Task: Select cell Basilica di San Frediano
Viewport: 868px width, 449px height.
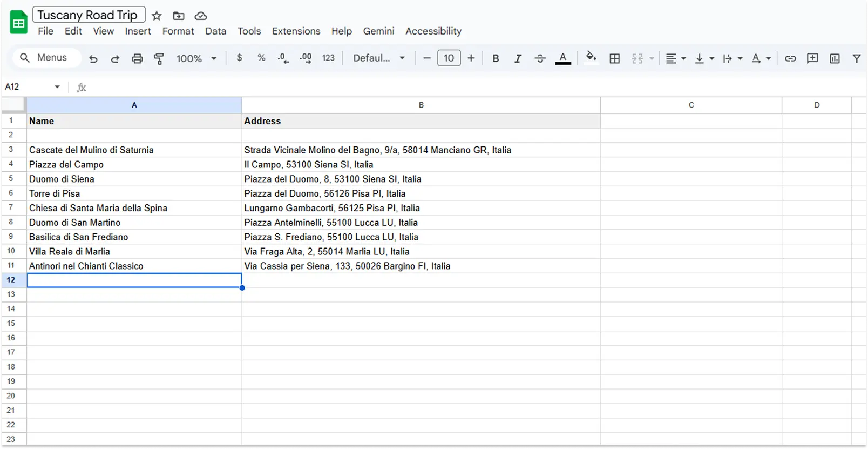Action: pyautogui.click(x=134, y=237)
